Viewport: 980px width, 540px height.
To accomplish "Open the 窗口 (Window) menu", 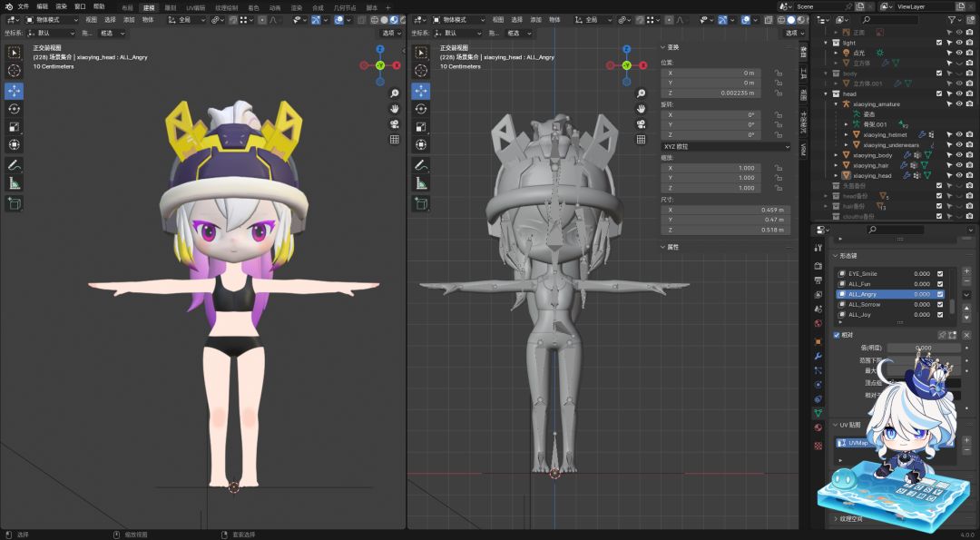I will [80, 7].
